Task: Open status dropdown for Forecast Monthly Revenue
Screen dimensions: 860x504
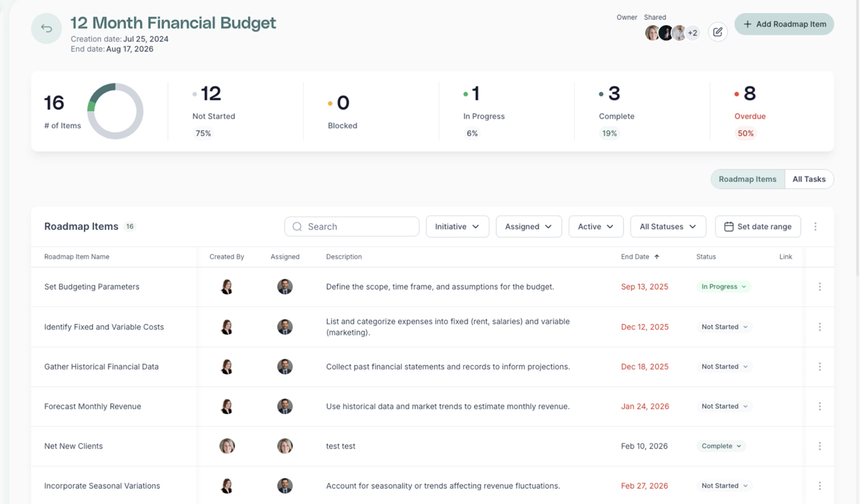Action: pos(724,406)
